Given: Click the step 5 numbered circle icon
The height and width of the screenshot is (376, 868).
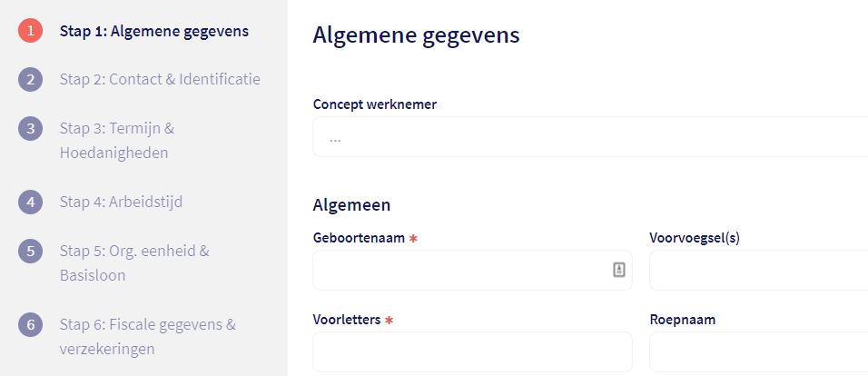Looking at the screenshot, I should [30, 251].
